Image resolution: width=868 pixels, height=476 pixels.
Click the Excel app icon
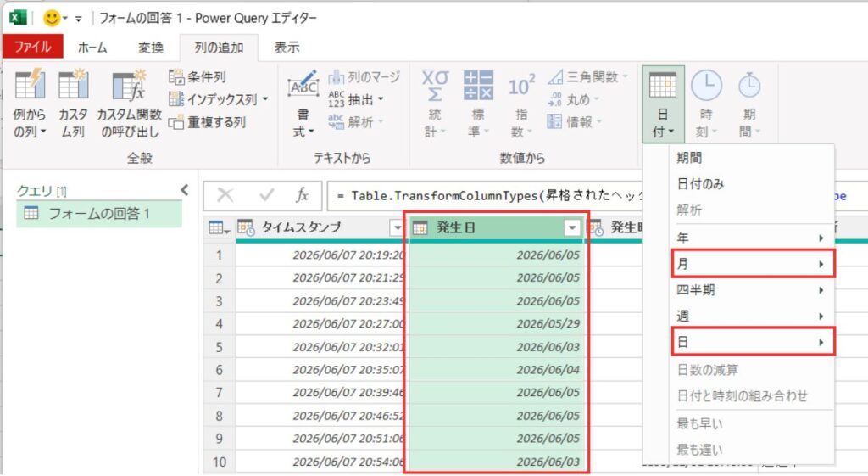pos(19,18)
